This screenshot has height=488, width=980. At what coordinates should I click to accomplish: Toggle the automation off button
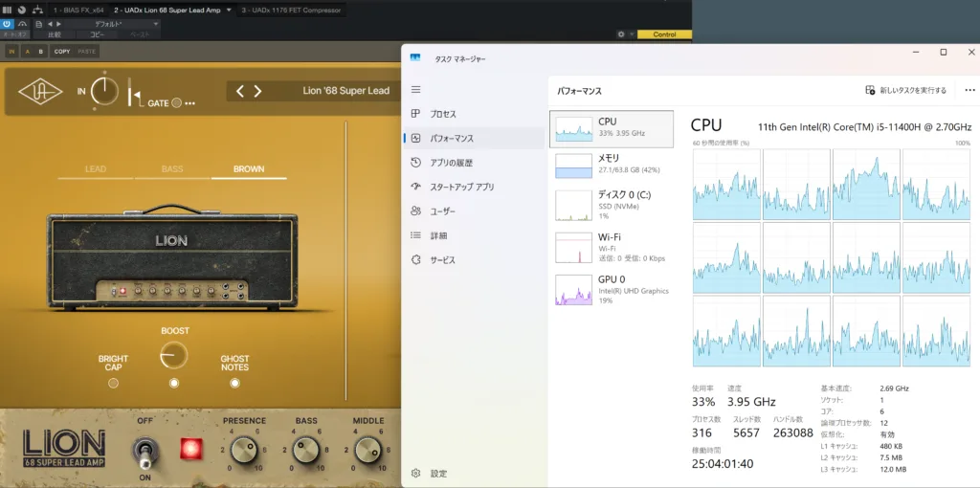point(14,35)
